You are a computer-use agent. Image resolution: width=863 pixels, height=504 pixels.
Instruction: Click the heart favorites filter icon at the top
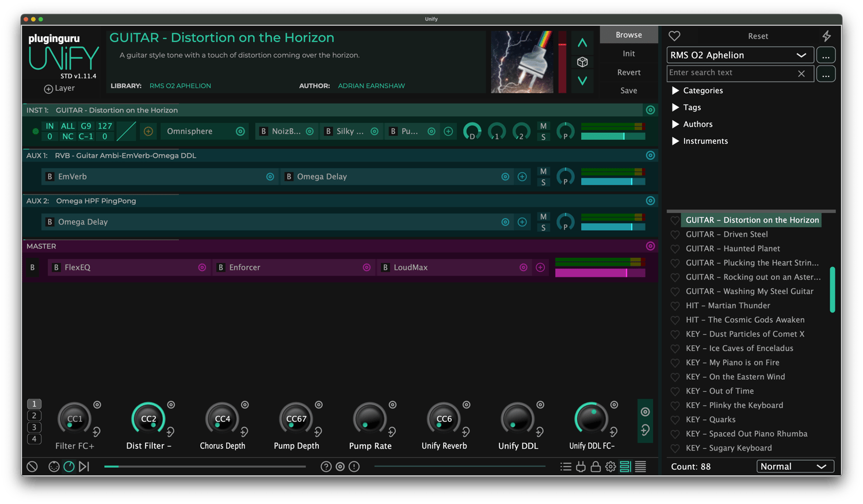tap(674, 36)
